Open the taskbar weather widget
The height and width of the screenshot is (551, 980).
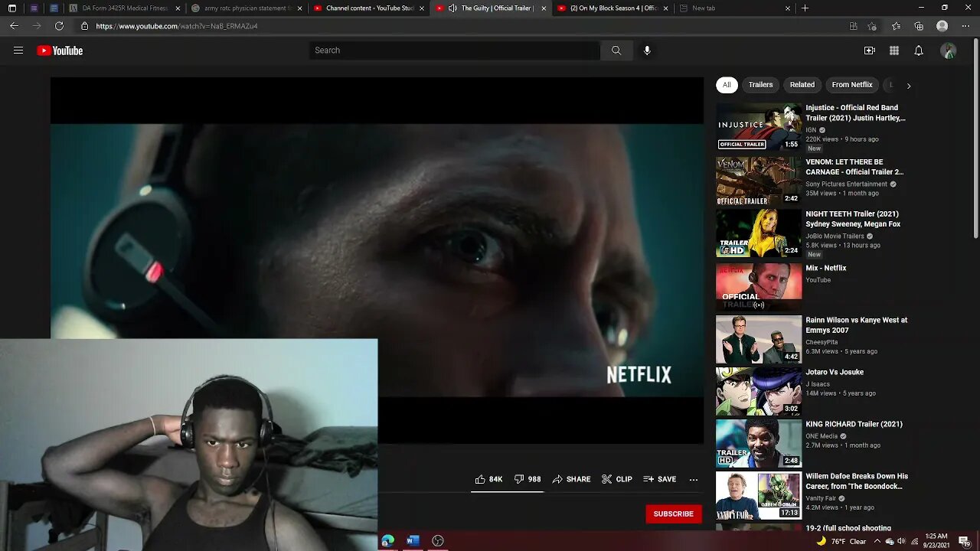841,541
